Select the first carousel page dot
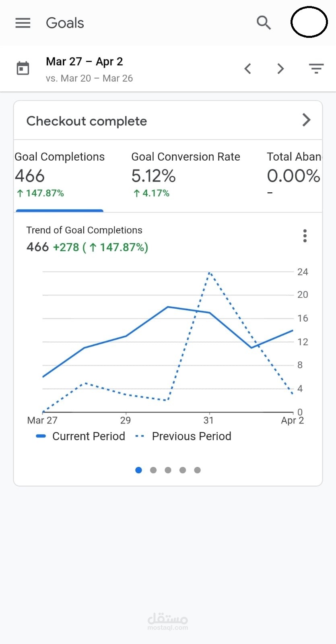The height and width of the screenshot is (644, 336). (x=139, y=470)
